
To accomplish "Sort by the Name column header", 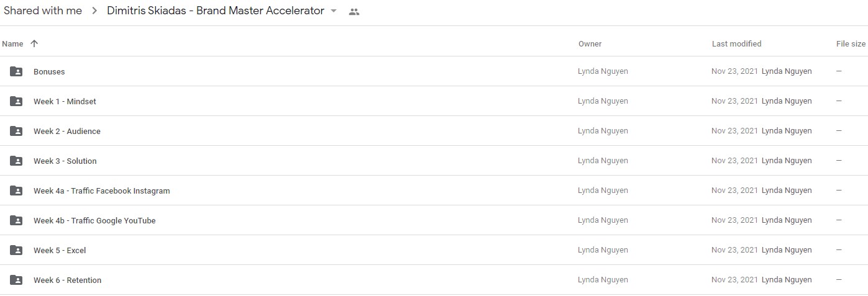I will [x=12, y=43].
